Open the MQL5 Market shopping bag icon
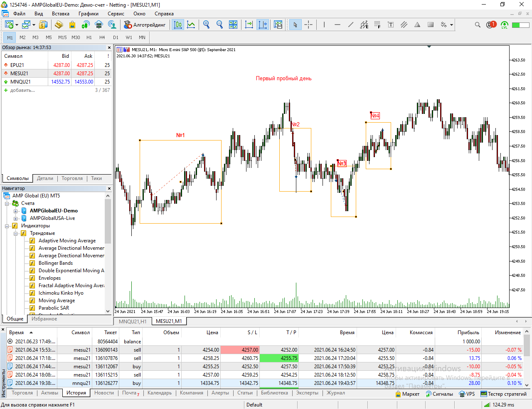 pyautogui.click(x=72, y=25)
